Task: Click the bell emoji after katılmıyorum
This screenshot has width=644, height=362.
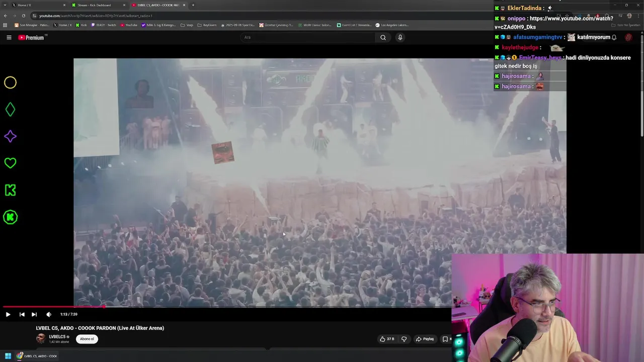Action: pyautogui.click(x=614, y=37)
